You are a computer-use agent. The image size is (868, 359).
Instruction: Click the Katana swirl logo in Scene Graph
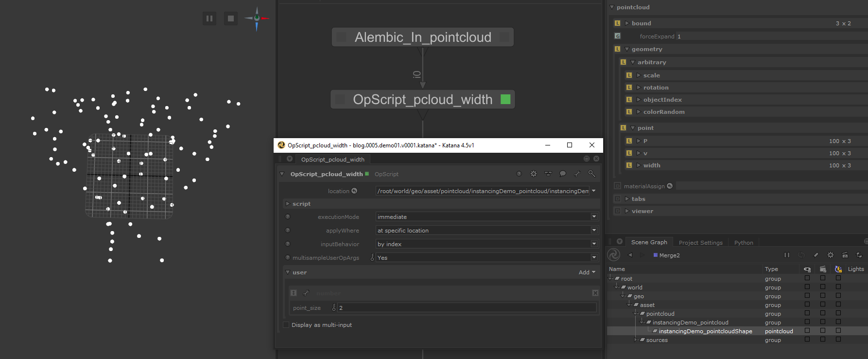pyautogui.click(x=614, y=255)
